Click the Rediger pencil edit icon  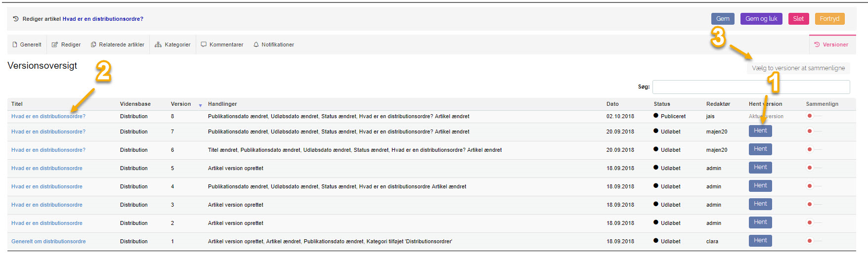point(55,44)
